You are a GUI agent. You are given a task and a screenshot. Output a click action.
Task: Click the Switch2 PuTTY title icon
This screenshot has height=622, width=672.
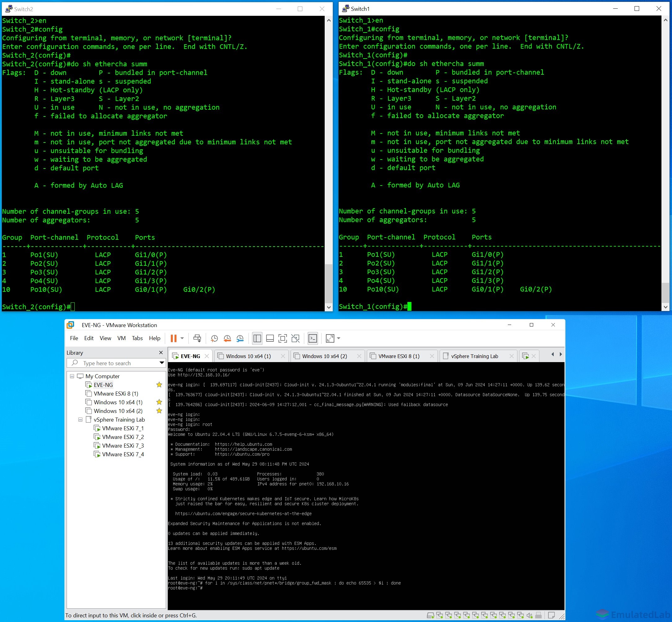[9, 9]
